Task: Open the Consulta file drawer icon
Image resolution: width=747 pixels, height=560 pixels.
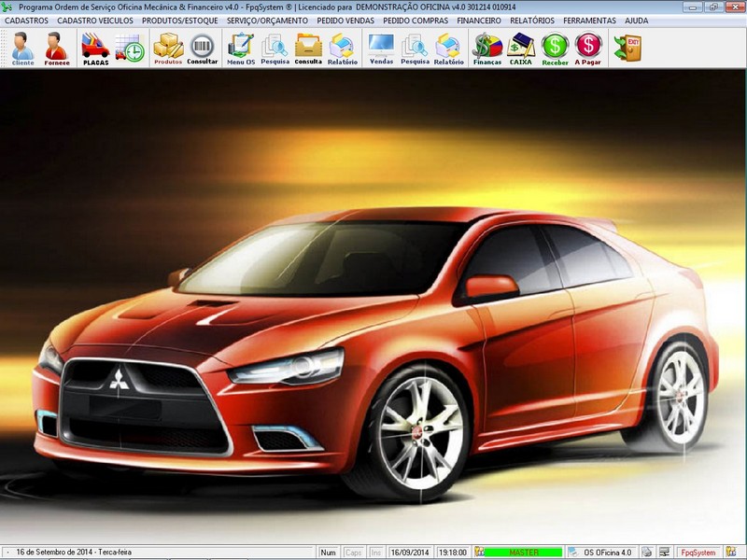Action: 308,49
